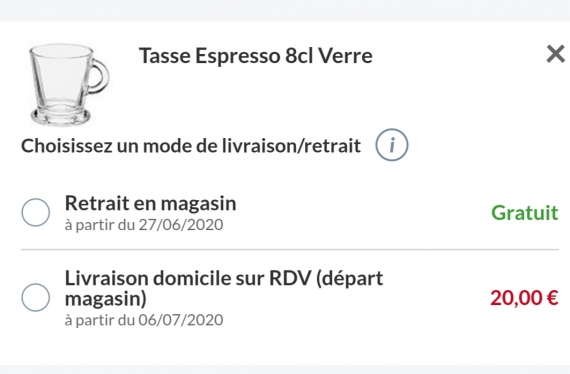
Task: Select the Retrait en magasin radio button
Action: click(x=36, y=212)
